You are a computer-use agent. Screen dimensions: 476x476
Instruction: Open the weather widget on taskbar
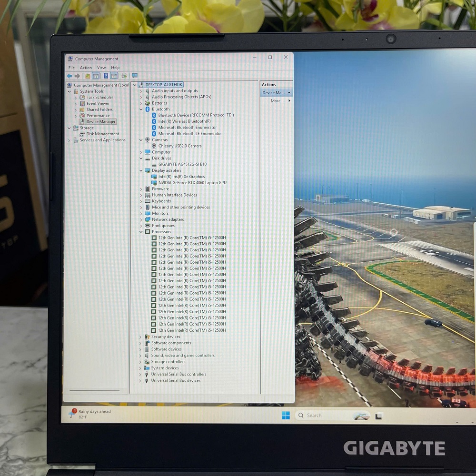pyautogui.click(x=90, y=414)
